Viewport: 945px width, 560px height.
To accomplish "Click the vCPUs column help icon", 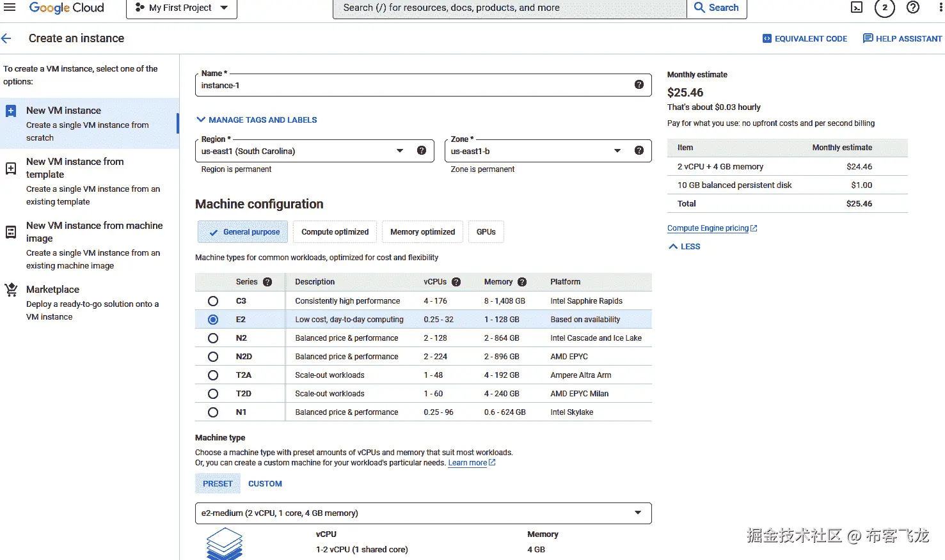I will click(456, 282).
